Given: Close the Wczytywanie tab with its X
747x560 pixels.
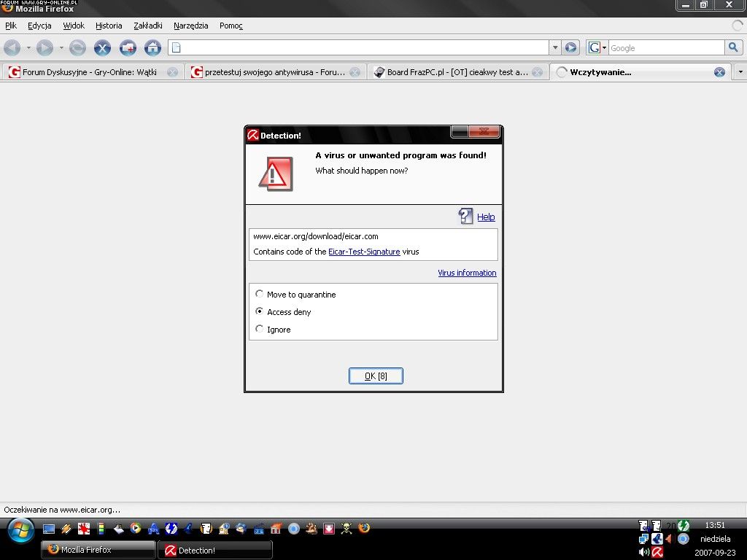Looking at the screenshot, I should click(719, 72).
